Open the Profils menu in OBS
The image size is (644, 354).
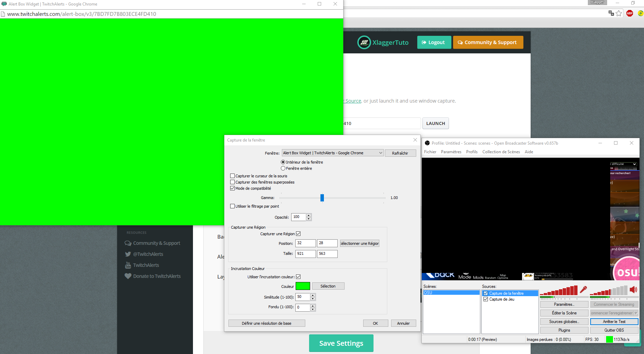pos(472,152)
